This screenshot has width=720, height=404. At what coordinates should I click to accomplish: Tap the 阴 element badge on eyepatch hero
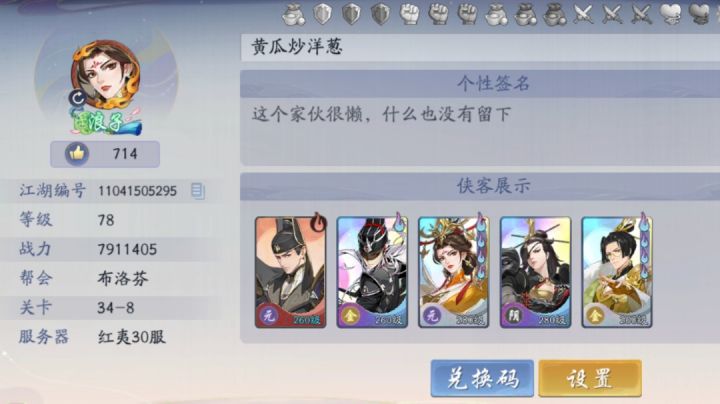tap(512, 316)
